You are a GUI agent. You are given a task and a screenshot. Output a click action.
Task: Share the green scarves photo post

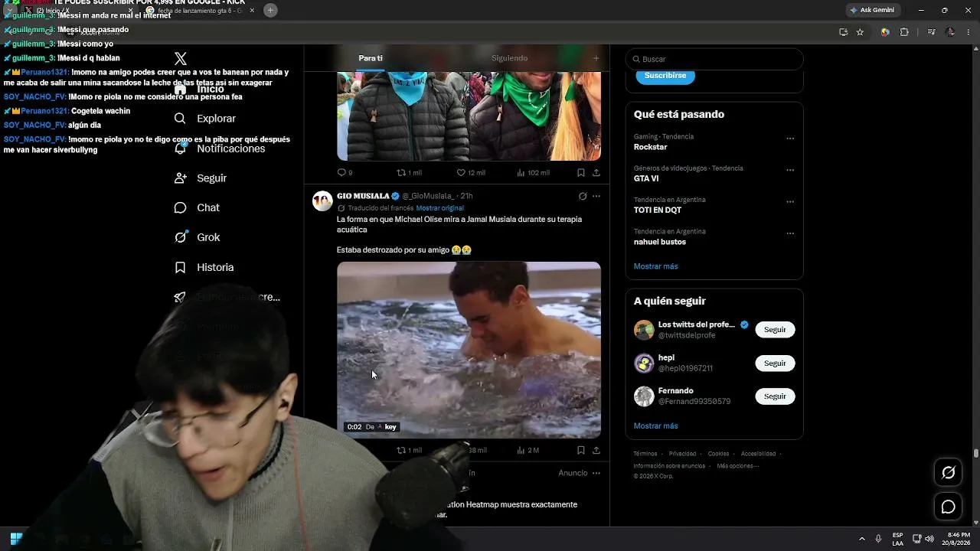[x=596, y=173]
